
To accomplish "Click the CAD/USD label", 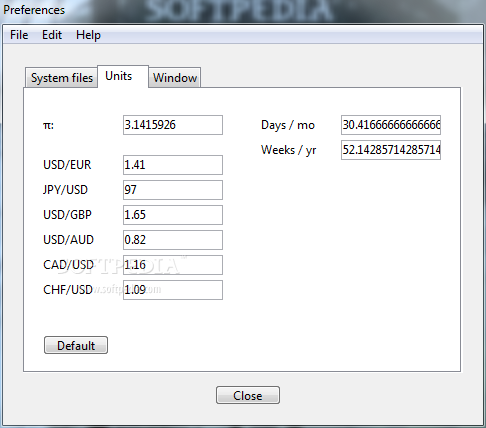I will point(68,265).
